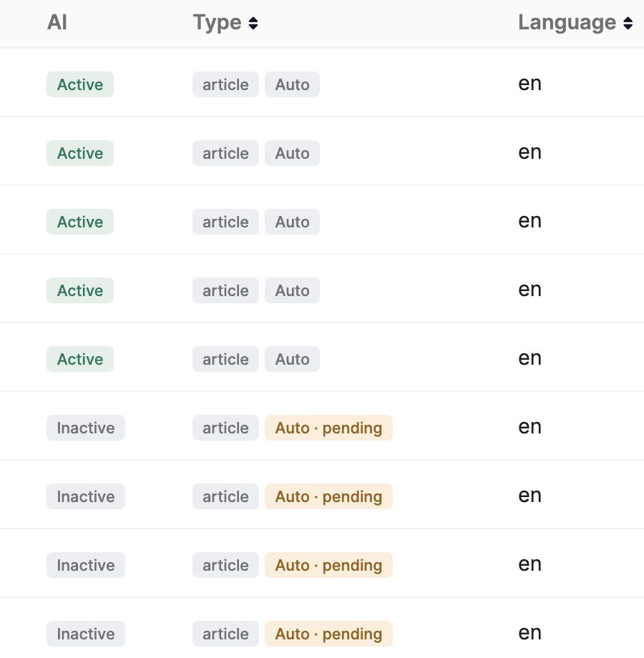
Task: Select the article tag in the third Active row
Action: 225,222
